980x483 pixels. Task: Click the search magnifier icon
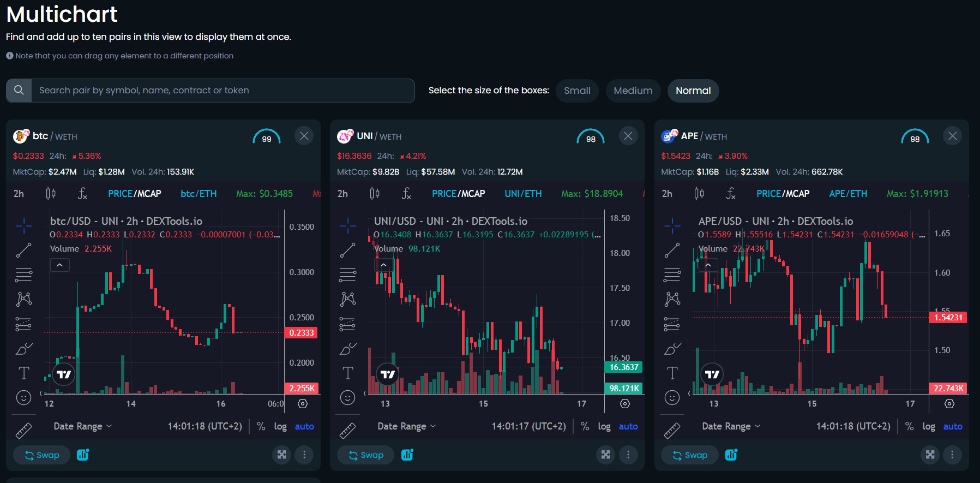click(x=19, y=91)
